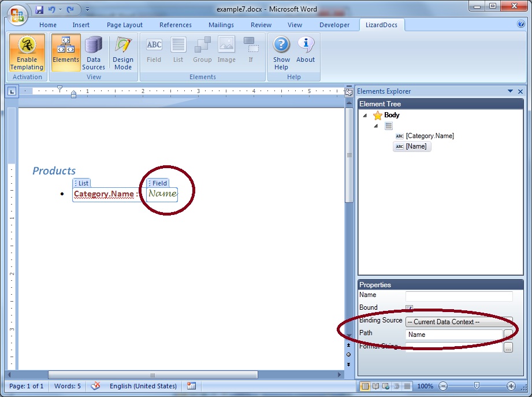Open the About LizardDocs dialog
This screenshot has width=532, height=397.
[306, 50]
